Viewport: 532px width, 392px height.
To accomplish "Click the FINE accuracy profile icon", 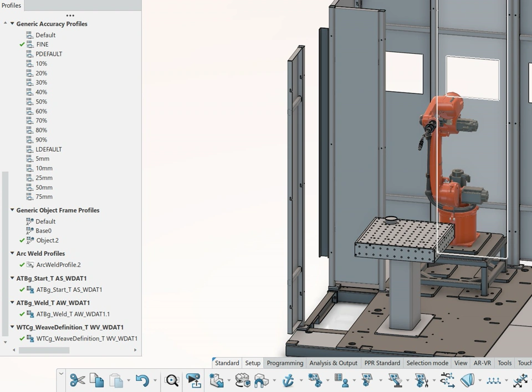I will pyautogui.click(x=30, y=44).
